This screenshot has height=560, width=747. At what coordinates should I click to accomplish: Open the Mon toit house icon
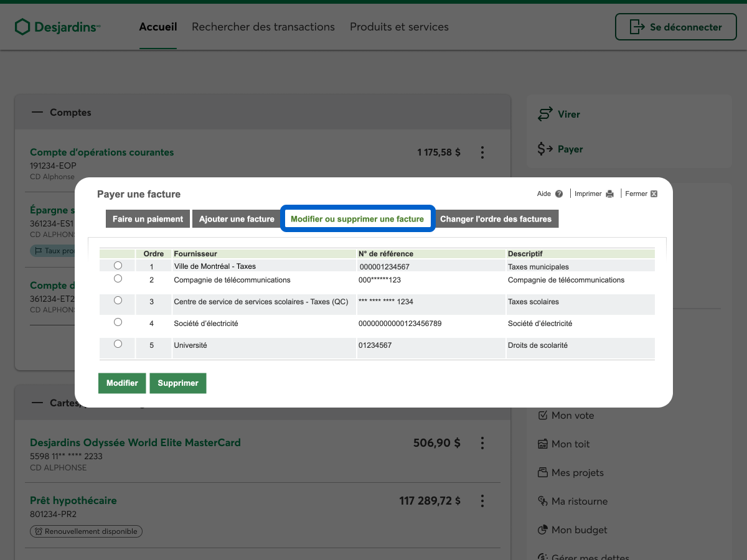click(x=542, y=444)
